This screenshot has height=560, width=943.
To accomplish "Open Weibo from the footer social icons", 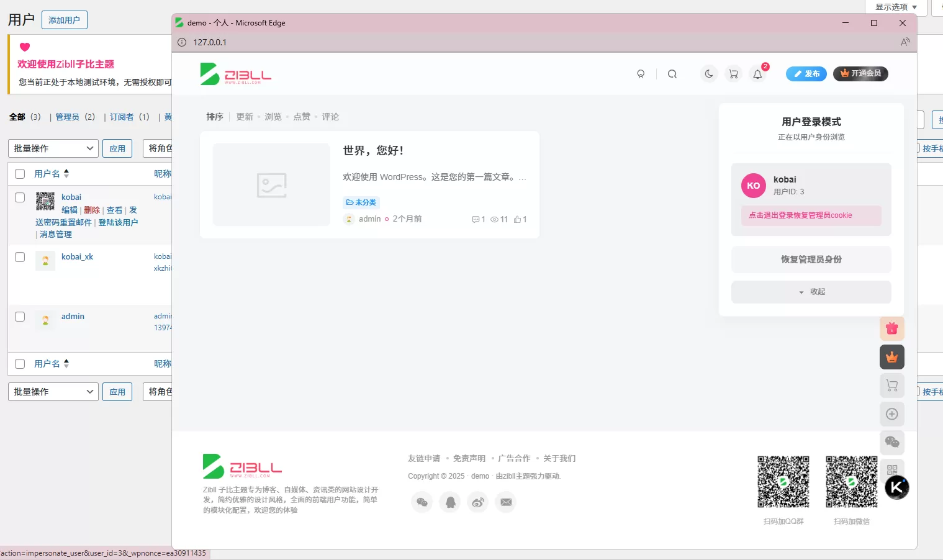I will pyautogui.click(x=478, y=502).
